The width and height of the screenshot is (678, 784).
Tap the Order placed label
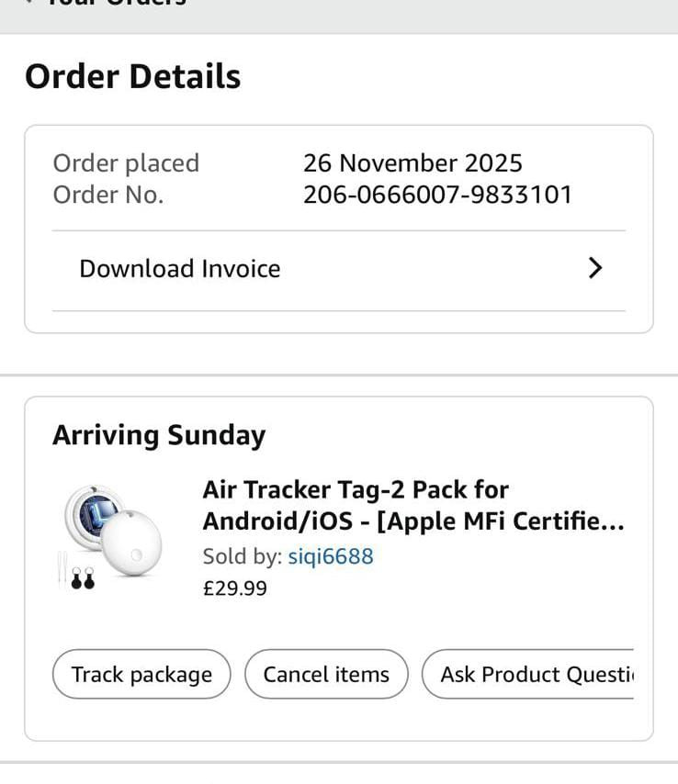click(x=126, y=163)
